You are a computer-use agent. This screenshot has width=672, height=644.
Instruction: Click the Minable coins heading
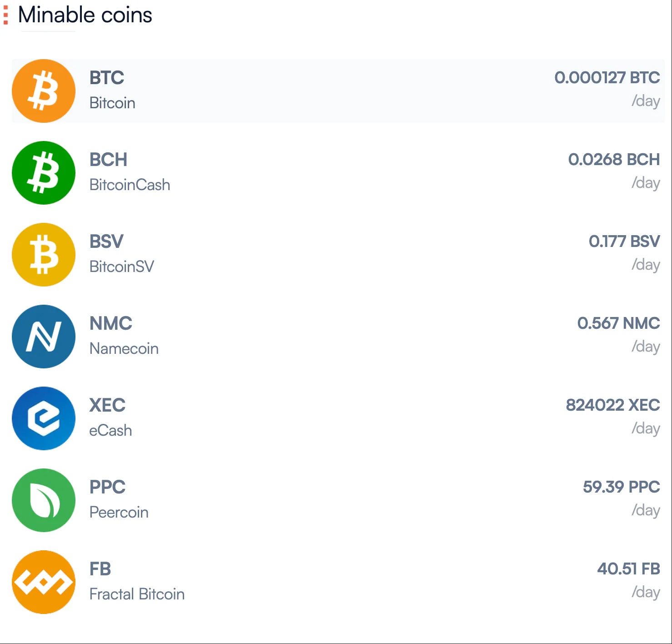[85, 15]
